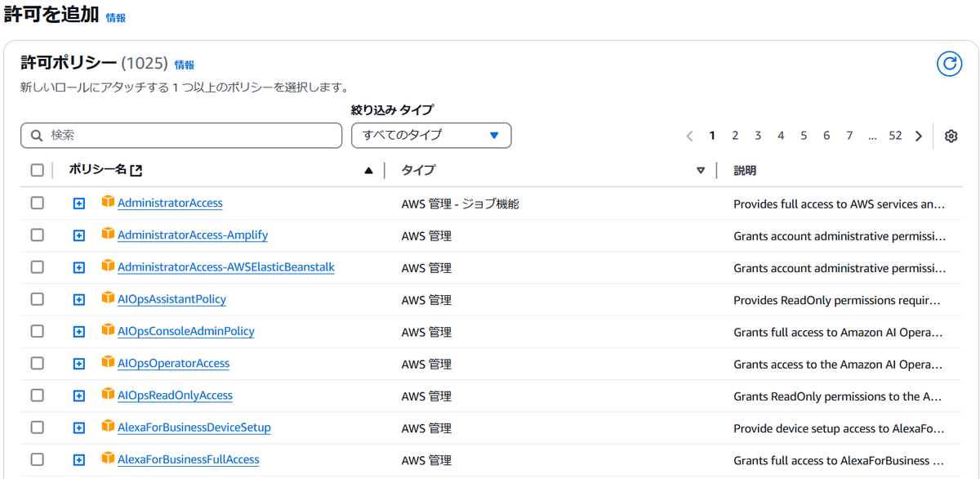Open the すべてのタイプ filter dropdown
The width and height of the screenshot is (980, 479).
pos(431,136)
